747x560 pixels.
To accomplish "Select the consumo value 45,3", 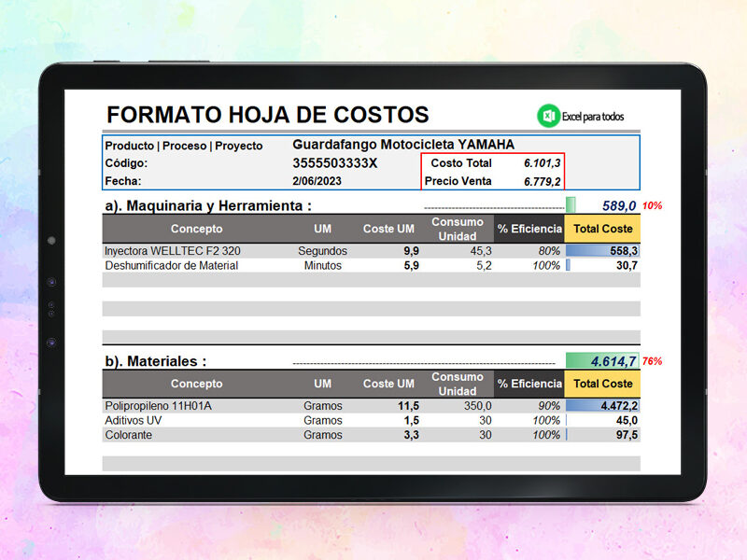I will [x=481, y=251].
